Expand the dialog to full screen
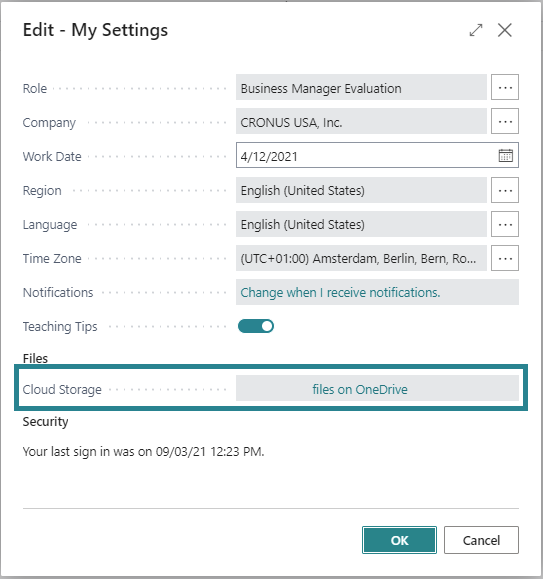 coord(476,30)
